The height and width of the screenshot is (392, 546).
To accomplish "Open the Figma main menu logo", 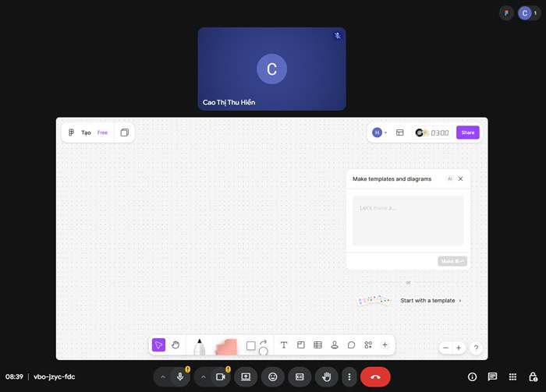I will point(71,132).
